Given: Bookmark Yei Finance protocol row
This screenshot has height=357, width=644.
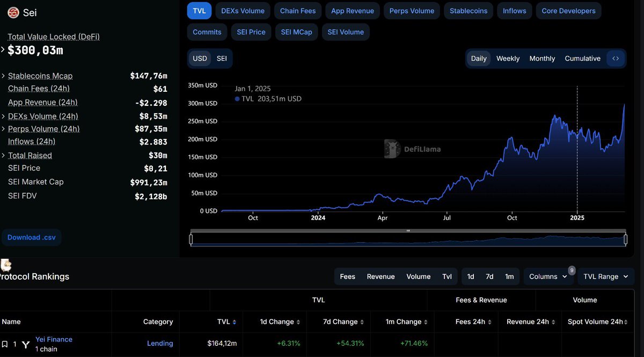Looking at the screenshot, I should (5, 344).
